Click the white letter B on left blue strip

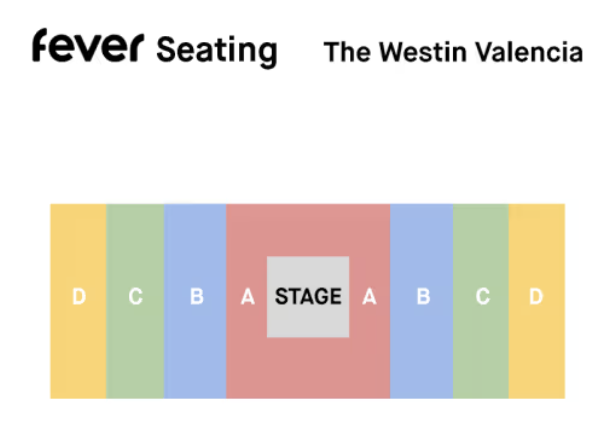click(197, 296)
